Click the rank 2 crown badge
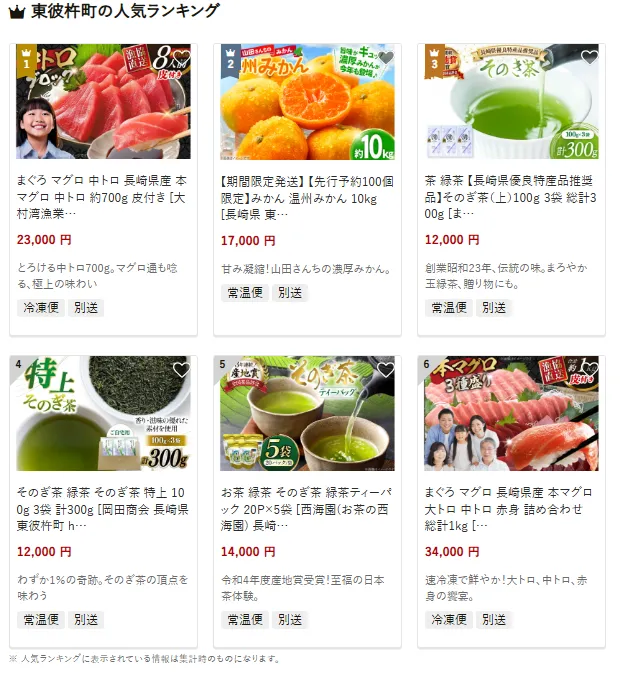The image size is (634, 681). (230, 60)
